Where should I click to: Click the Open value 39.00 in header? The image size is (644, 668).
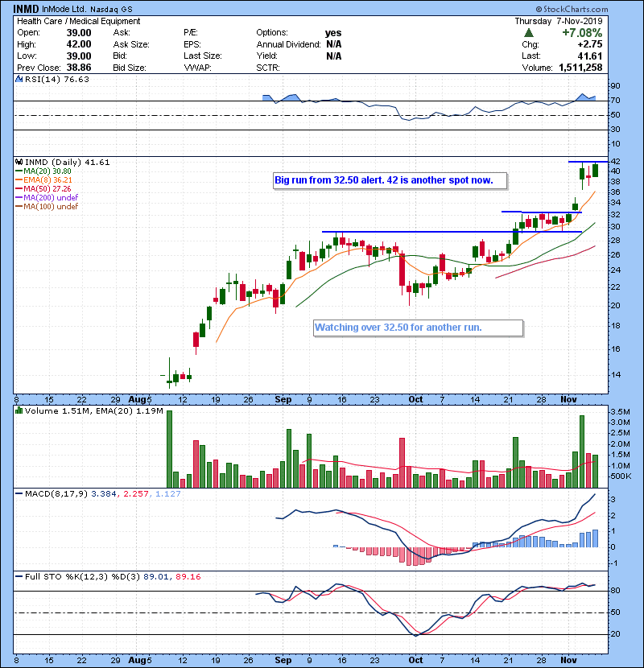79,33
